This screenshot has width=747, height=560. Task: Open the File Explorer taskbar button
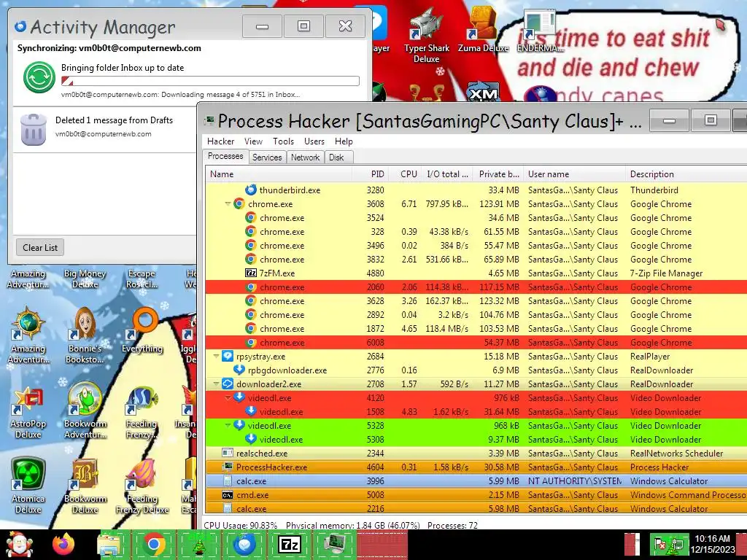(109, 544)
